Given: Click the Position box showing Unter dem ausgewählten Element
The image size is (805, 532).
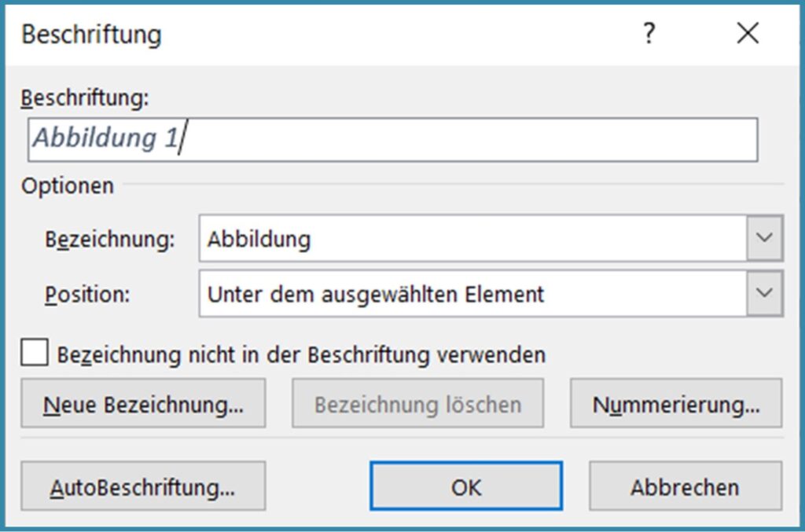Looking at the screenshot, I should click(x=473, y=294).
